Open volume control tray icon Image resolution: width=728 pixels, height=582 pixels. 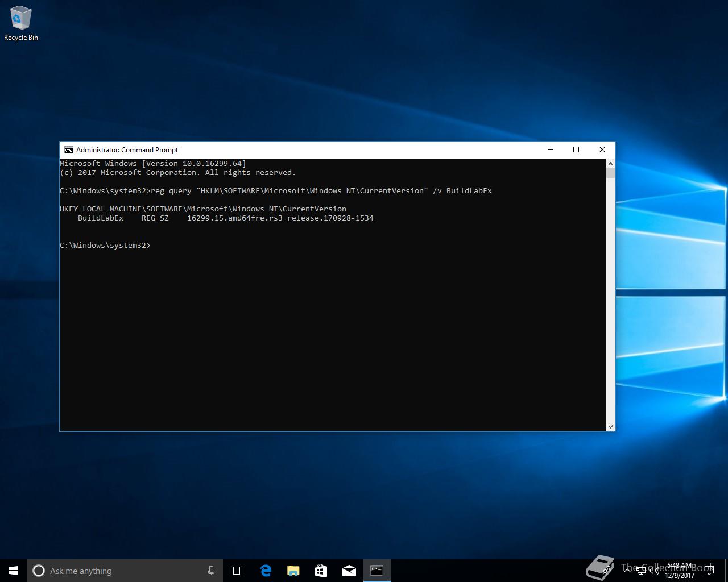[x=655, y=571]
